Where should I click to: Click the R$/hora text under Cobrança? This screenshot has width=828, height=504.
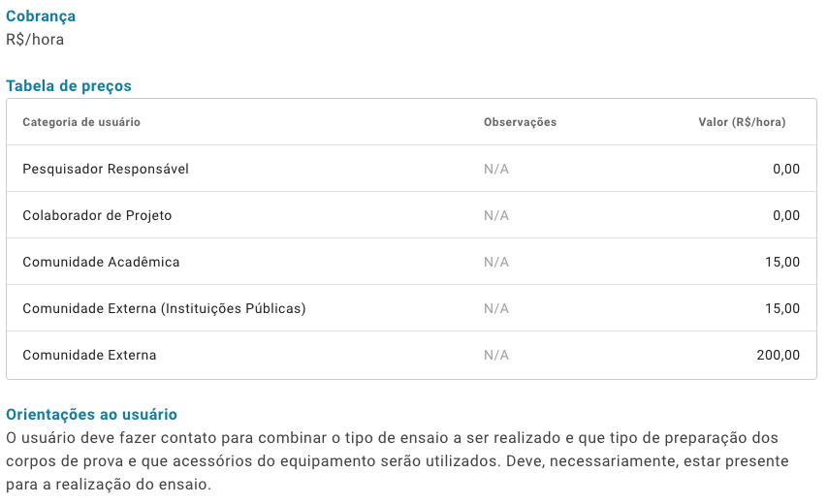35,40
